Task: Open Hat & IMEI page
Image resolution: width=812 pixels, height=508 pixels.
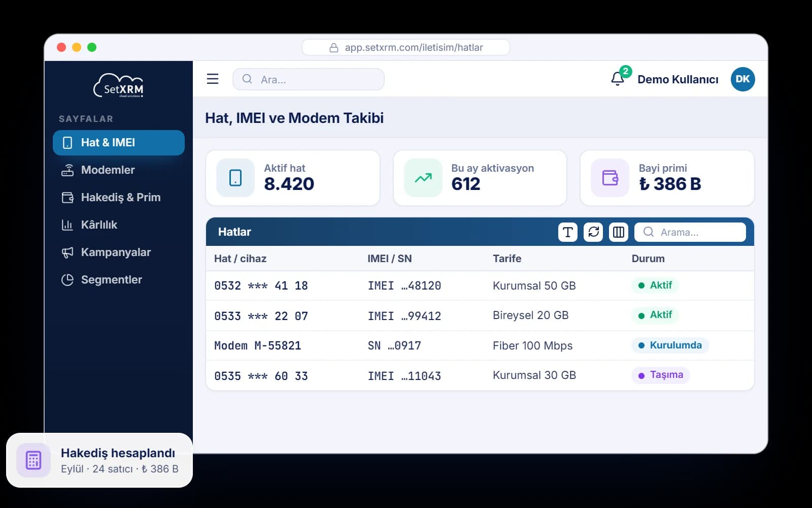Action: click(119, 143)
